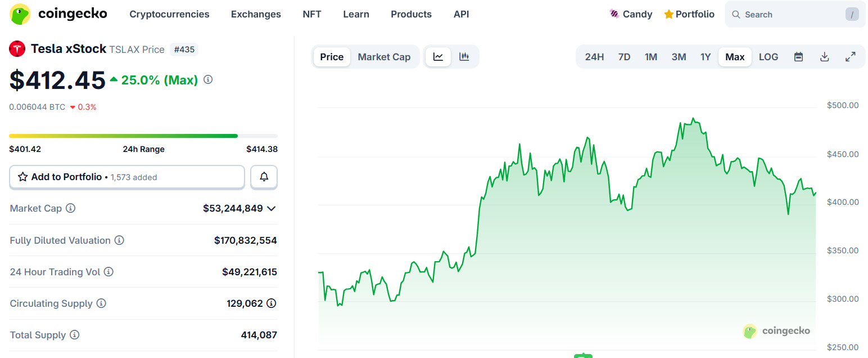Open the calendar date range picker
868x358 pixels.
[x=798, y=57]
